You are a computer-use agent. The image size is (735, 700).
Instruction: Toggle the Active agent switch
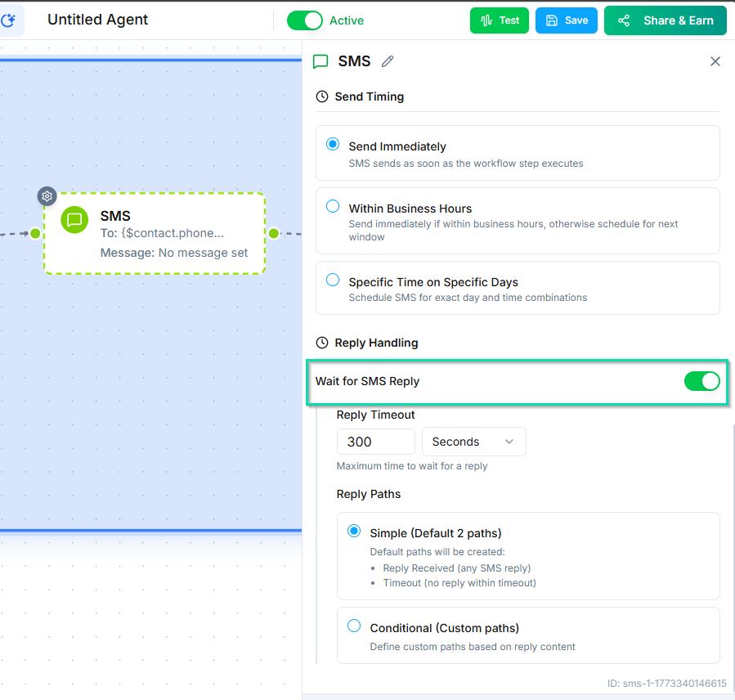[304, 20]
